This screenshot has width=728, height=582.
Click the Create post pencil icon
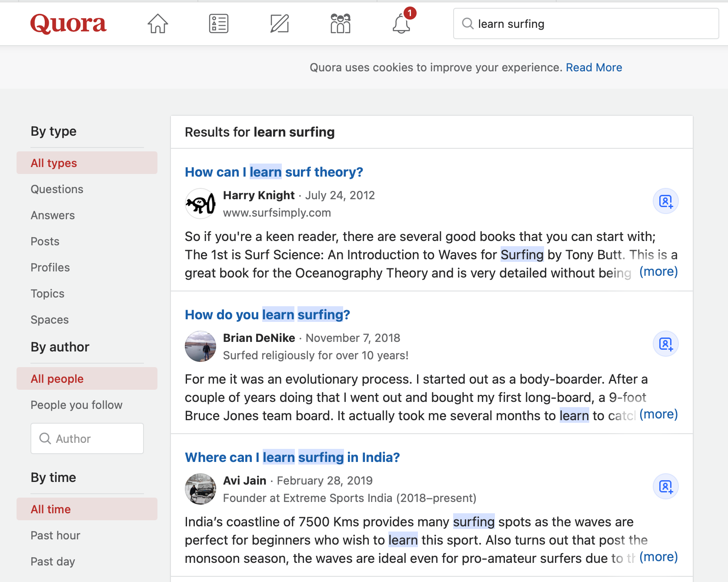pos(279,23)
